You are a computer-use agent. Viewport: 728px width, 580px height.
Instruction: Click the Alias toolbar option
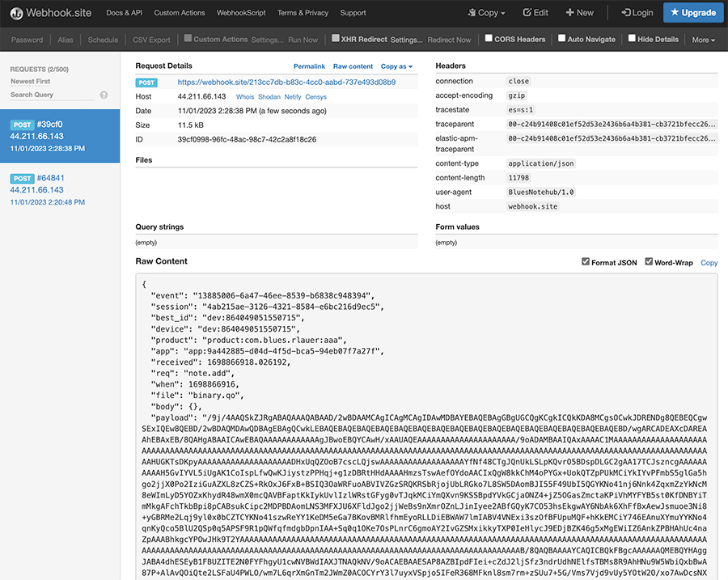[x=66, y=40]
